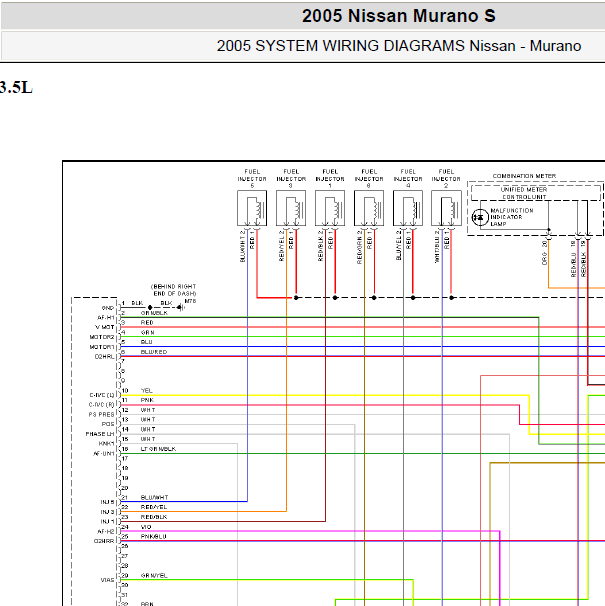Click the 'AF-UN1' pin label
This screenshot has height=606, width=605.
pyautogui.click(x=104, y=453)
